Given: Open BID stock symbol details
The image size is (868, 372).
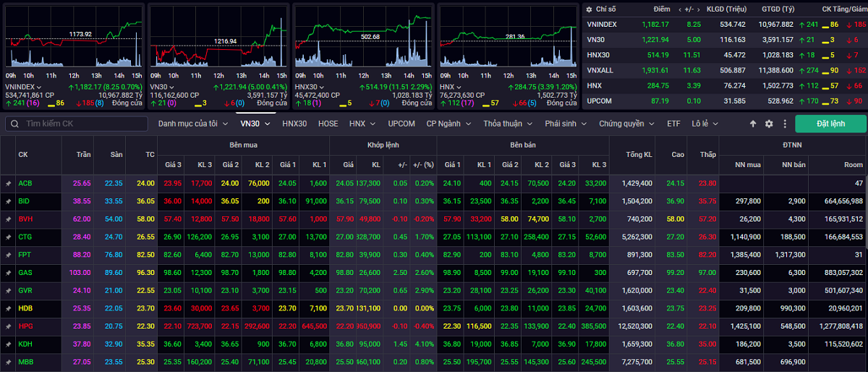Looking at the screenshot, I should point(24,201).
